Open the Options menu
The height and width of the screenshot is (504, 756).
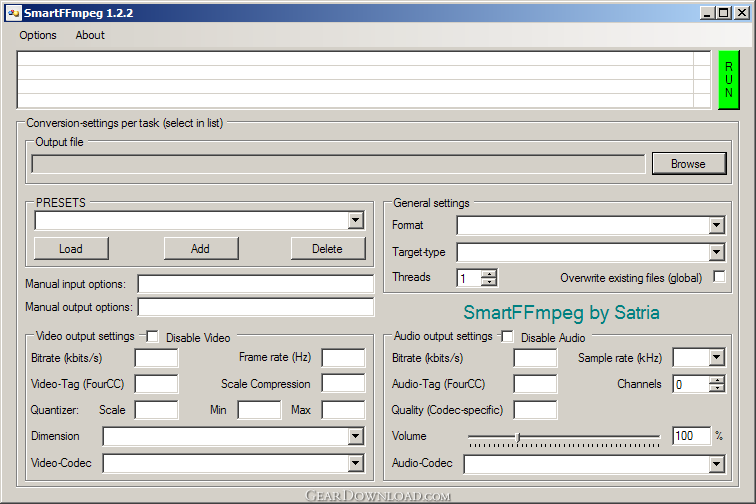[38, 35]
